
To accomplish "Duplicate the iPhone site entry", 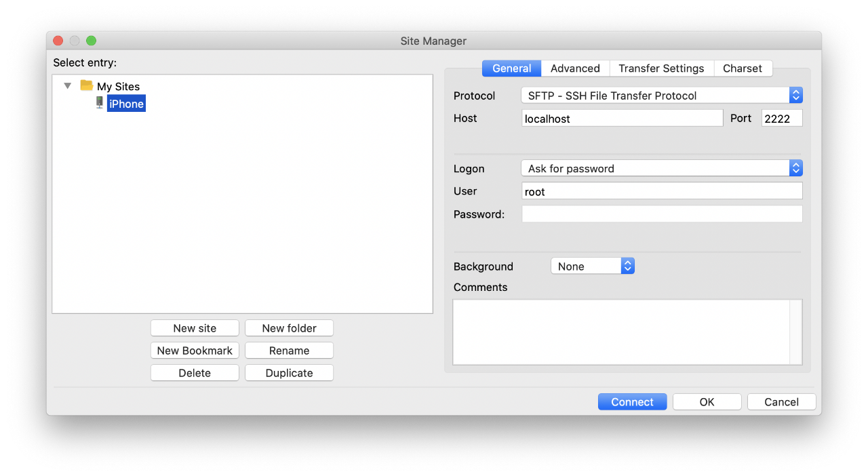I will (x=289, y=372).
